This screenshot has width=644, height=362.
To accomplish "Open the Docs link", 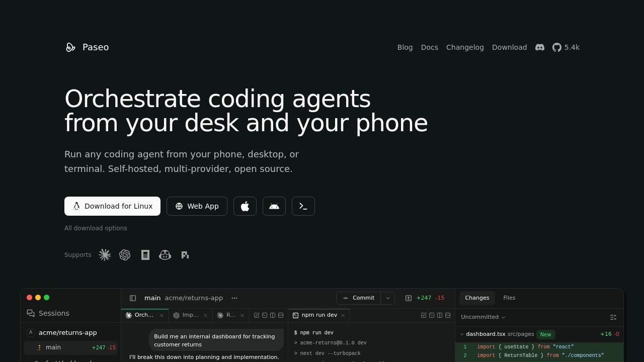I will [x=430, y=47].
